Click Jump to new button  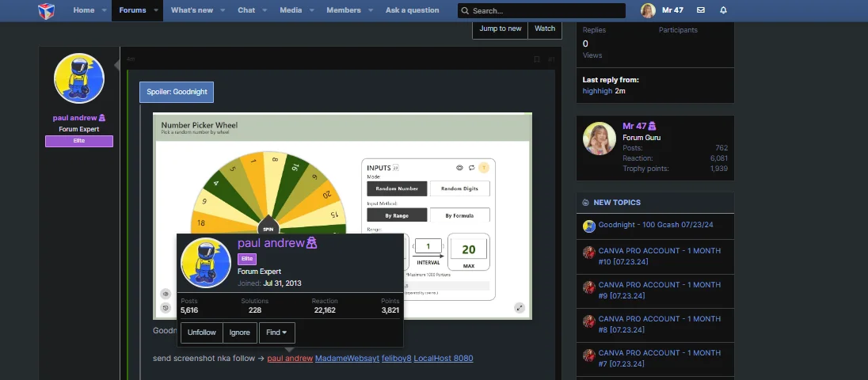(x=501, y=28)
